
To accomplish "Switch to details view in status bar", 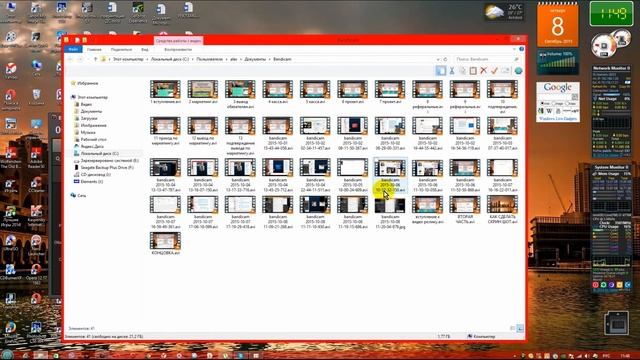I will pyautogui.click(x=513, y=328).
